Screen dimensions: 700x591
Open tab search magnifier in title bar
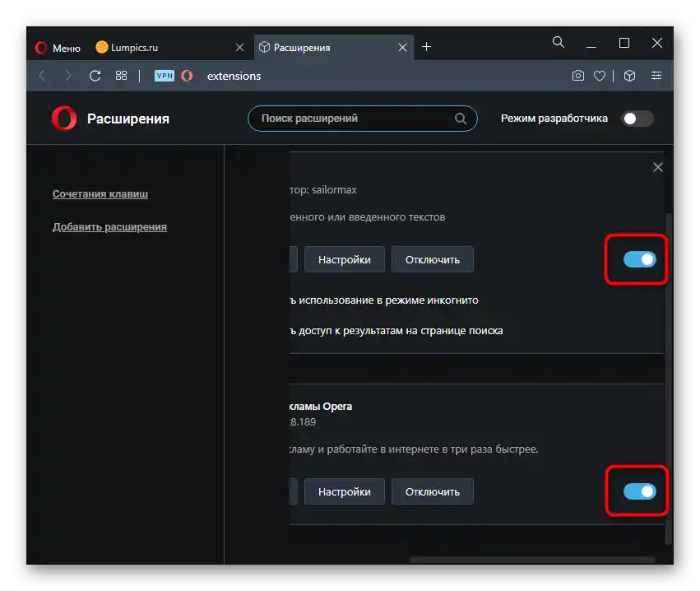click(x=558, y=43)
